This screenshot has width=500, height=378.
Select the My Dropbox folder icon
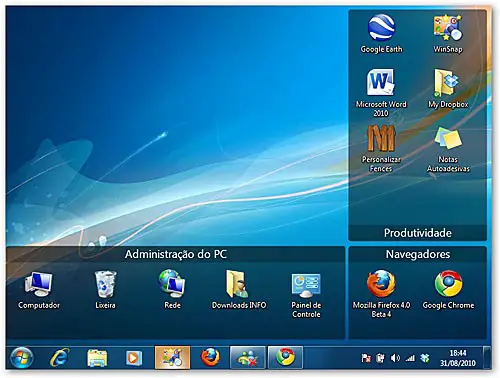point(448,89)
